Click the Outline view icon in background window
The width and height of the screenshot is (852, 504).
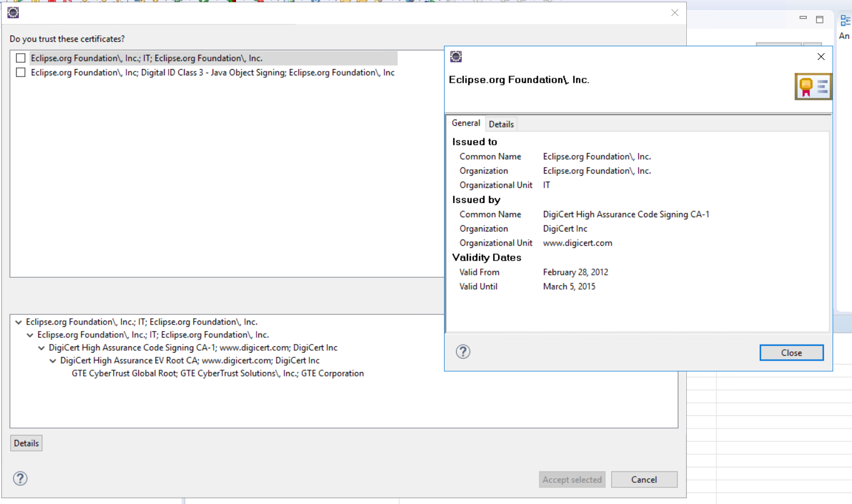pyautogui.click(x=845, y=21)
